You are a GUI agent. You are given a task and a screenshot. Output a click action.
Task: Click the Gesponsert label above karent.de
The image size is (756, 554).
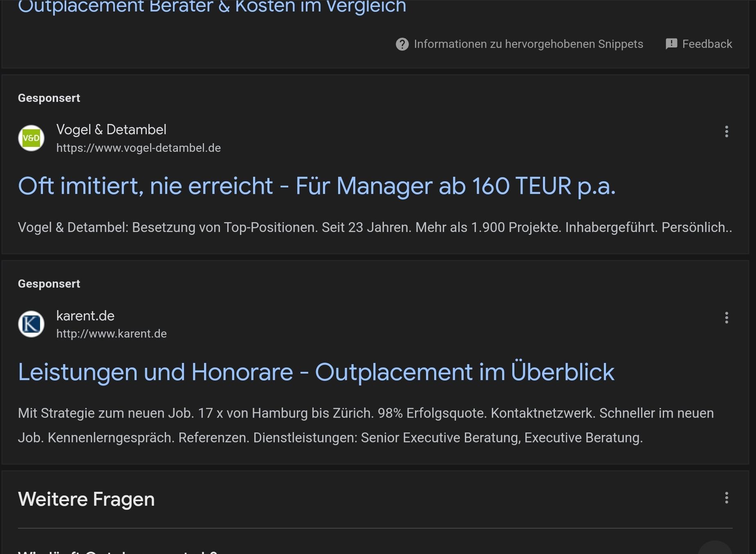coord(49,284)
